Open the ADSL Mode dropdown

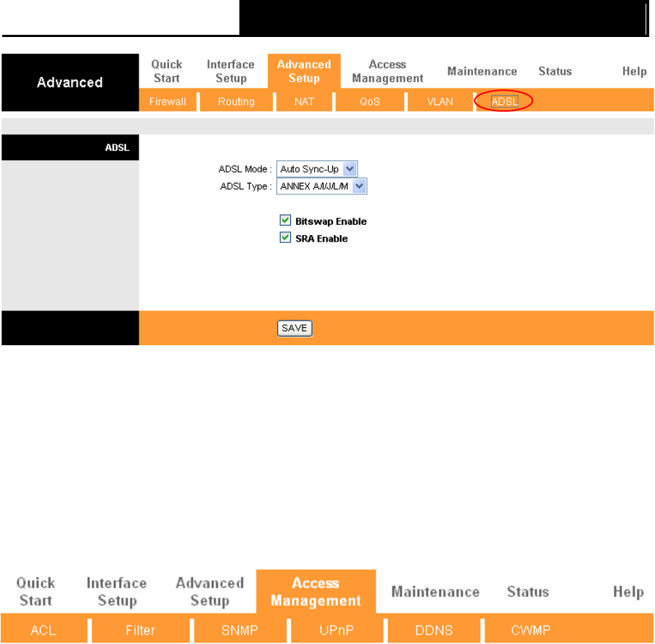[317, 169]
